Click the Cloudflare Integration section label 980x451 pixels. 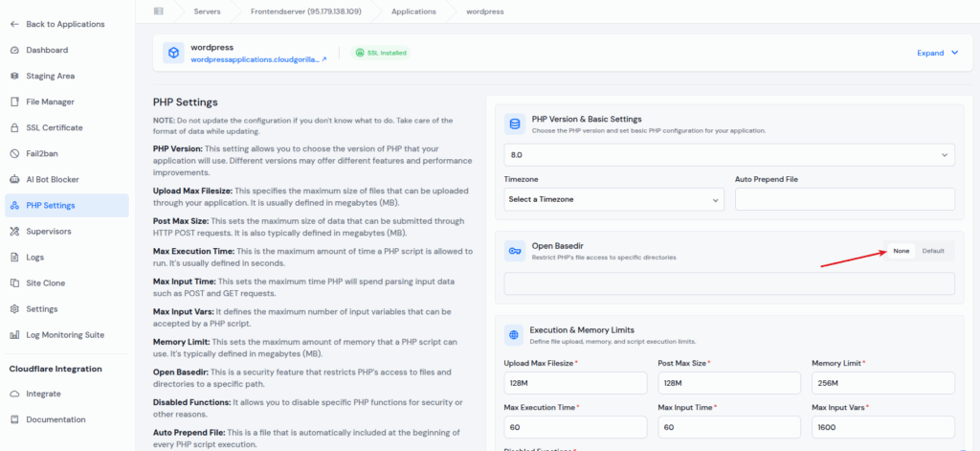[56, 369]
